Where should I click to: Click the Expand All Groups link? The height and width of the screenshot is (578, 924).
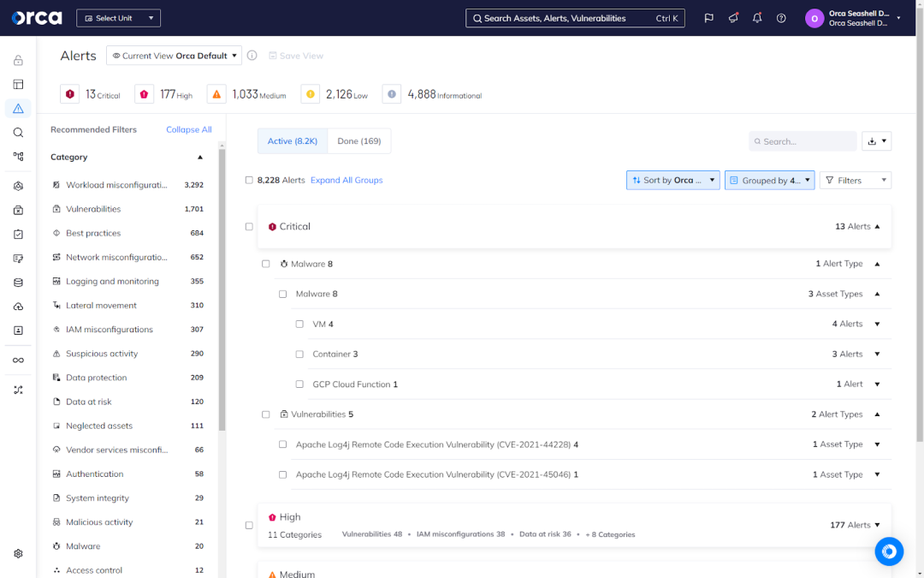pos(346,180)
